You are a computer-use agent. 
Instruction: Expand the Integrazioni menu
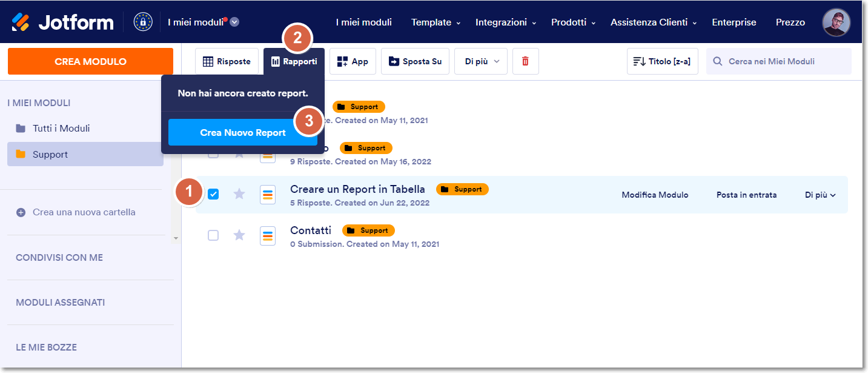[506, 22]
